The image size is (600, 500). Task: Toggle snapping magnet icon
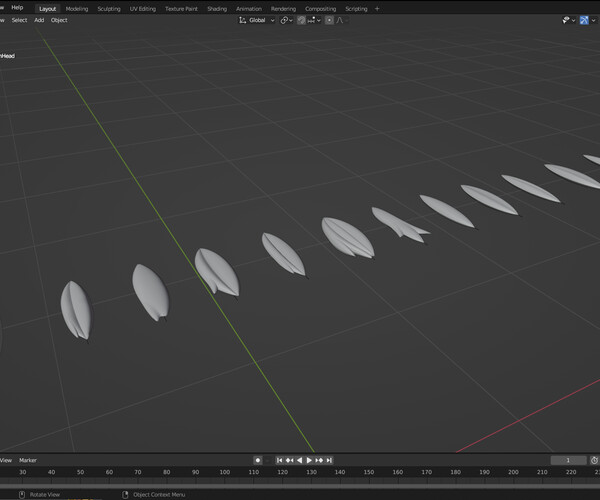tap(301, 20)
